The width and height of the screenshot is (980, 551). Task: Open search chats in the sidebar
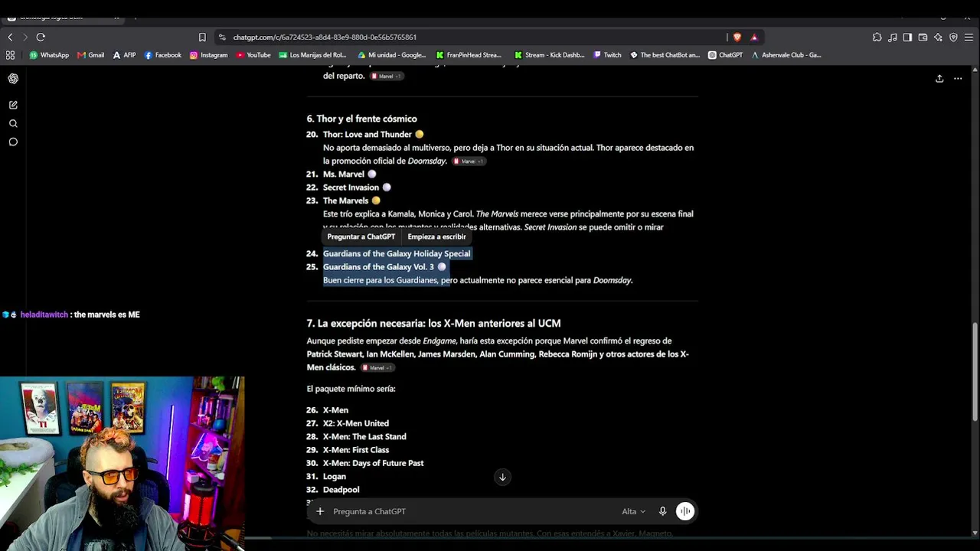tap(13, 123)
